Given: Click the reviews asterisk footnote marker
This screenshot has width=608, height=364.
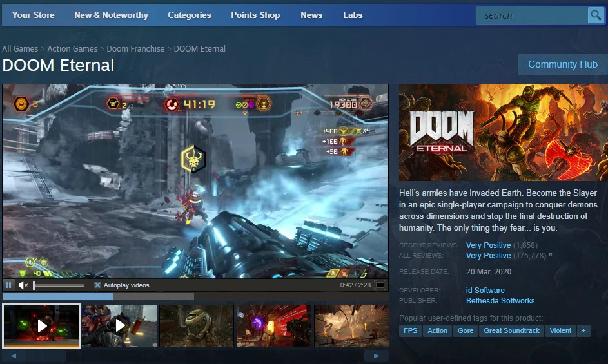Looking at the screenshot, I should 550,256.
